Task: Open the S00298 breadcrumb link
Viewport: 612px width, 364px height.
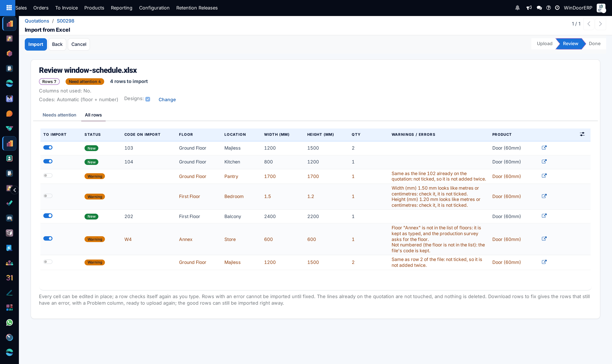Action: (x=66, y=21)
